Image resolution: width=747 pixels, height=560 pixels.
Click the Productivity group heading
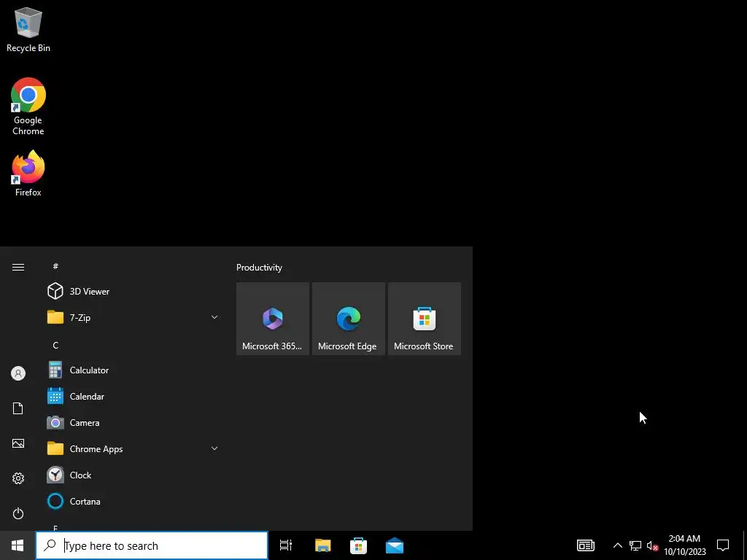tap(259, 268)
